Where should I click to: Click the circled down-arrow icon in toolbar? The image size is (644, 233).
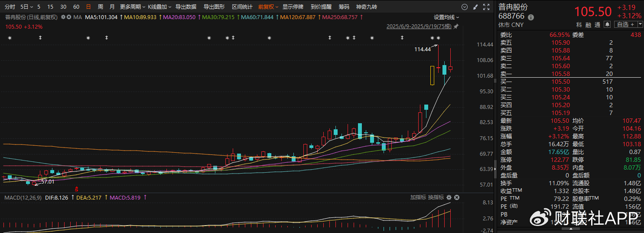click(465, 7)
